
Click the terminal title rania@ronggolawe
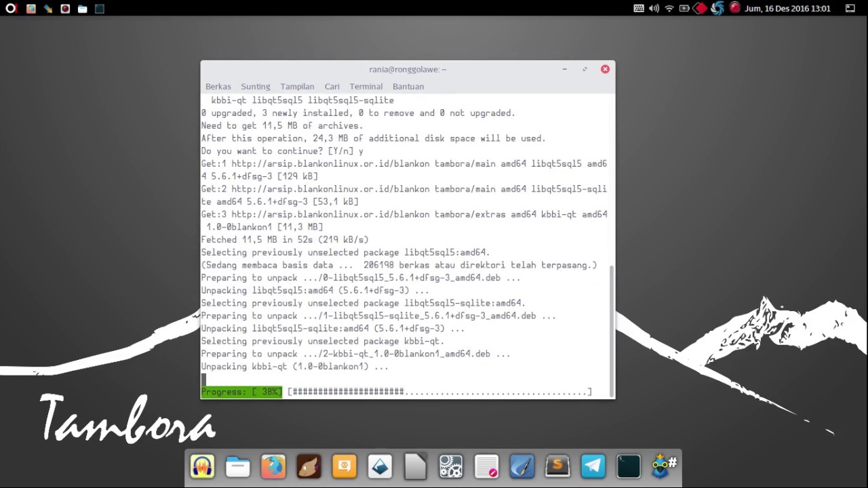point(408,69)
